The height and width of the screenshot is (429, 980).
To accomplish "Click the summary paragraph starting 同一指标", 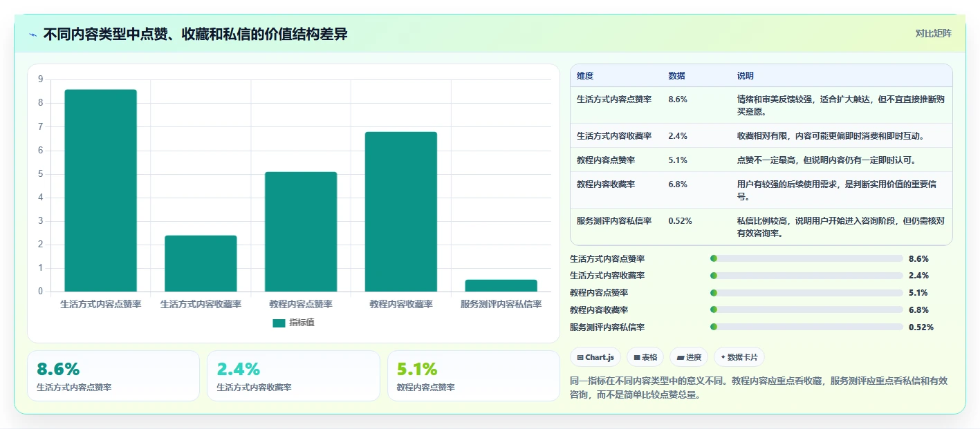I will [759, 388].
